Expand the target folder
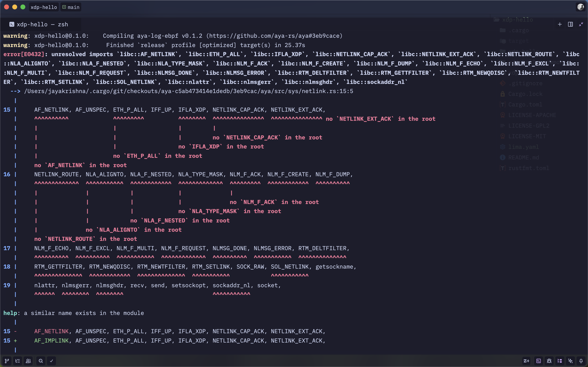588x367 pixels. 518,41
